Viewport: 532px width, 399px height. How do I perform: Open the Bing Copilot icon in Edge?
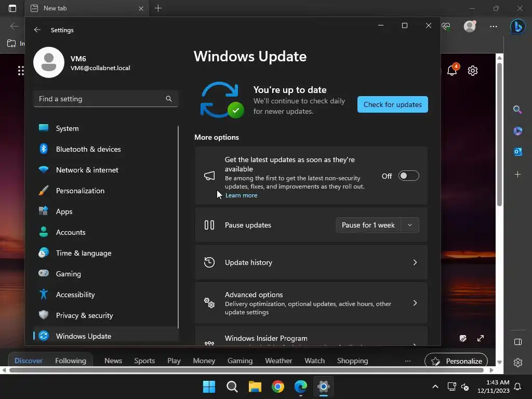pos(518,26)
